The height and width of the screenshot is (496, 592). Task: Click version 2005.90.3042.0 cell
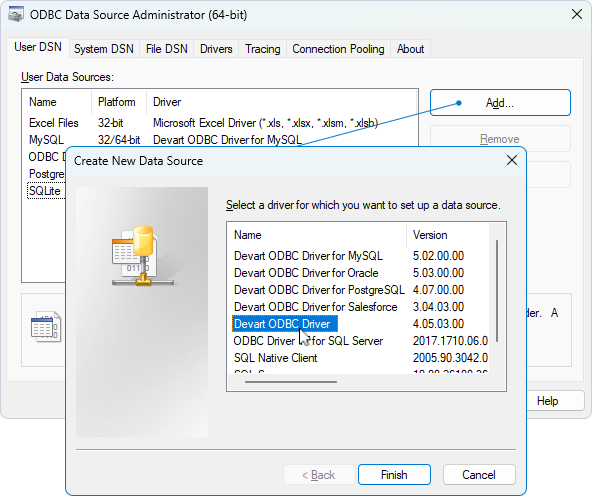click(x=450, y=358)
